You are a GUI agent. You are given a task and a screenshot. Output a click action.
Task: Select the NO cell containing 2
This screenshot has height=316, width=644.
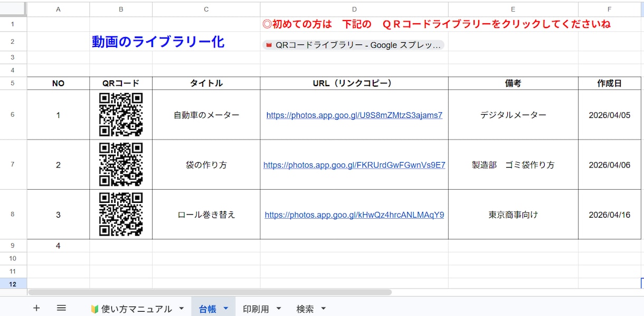pyautogui.click(x=58, y=164)
